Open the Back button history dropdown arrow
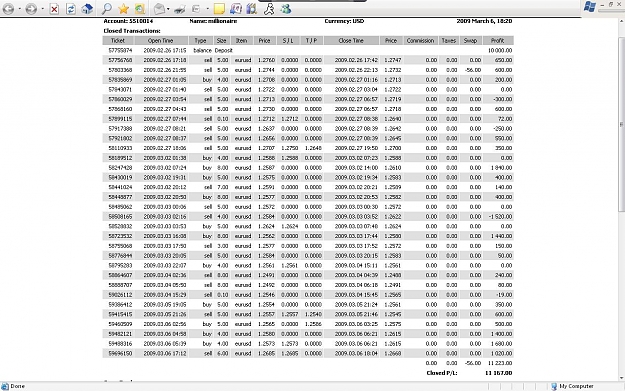Image resolution: width=625 pixels, height=391 pixels. 19,9
